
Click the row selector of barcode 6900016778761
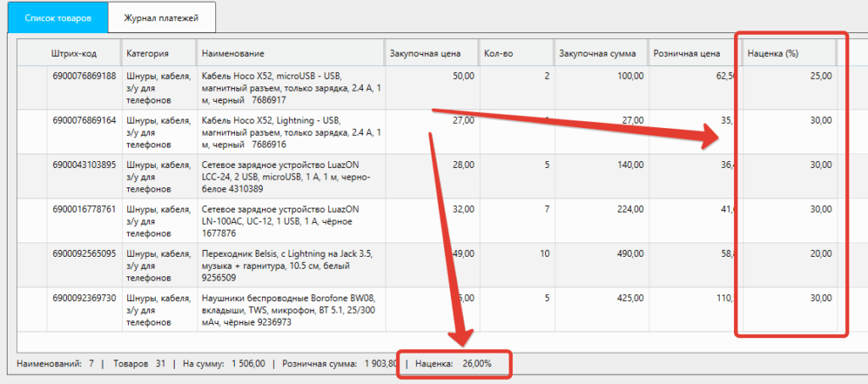[x=32, y=220]
